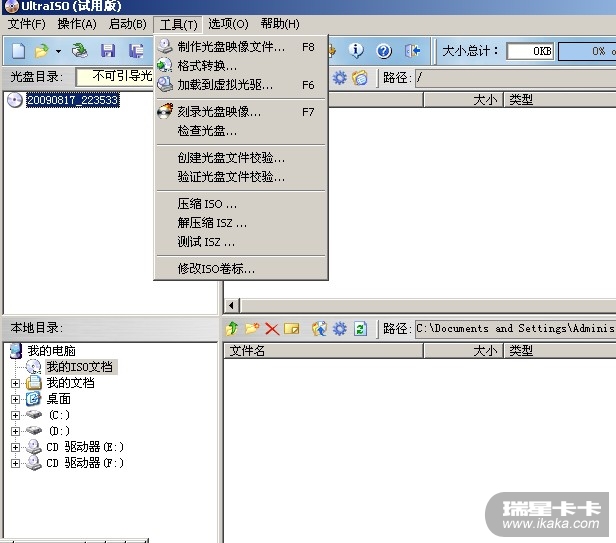Choose 检查光盘 menu entry
Image resolution: width=616 pixels, height=543 pixels.
241,131
